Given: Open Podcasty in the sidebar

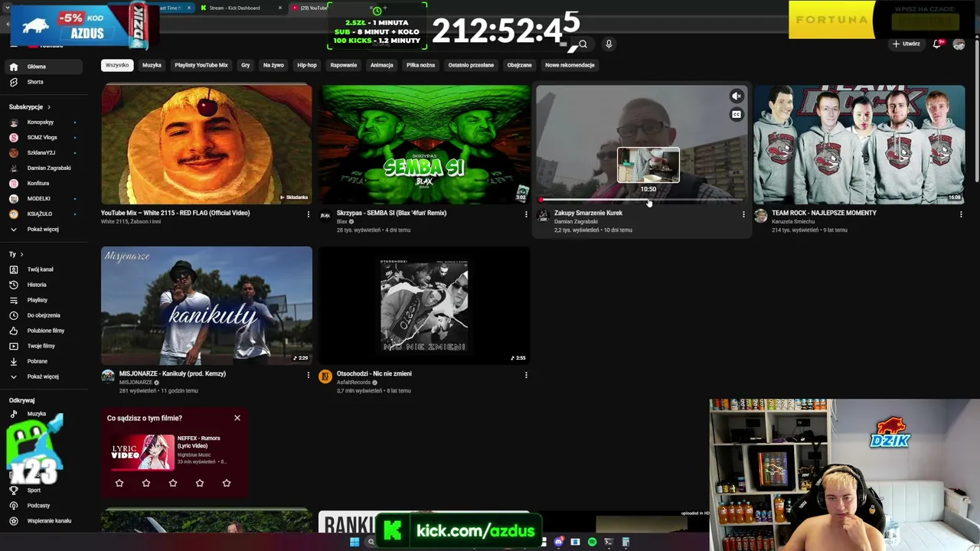Looking at the screenshot, I should point(42,505).
